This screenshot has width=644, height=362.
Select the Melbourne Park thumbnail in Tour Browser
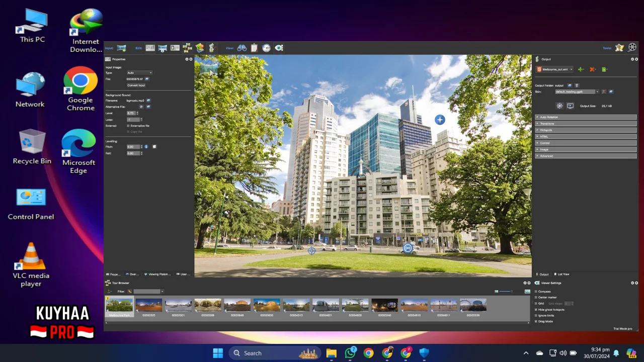pos(119,307)
